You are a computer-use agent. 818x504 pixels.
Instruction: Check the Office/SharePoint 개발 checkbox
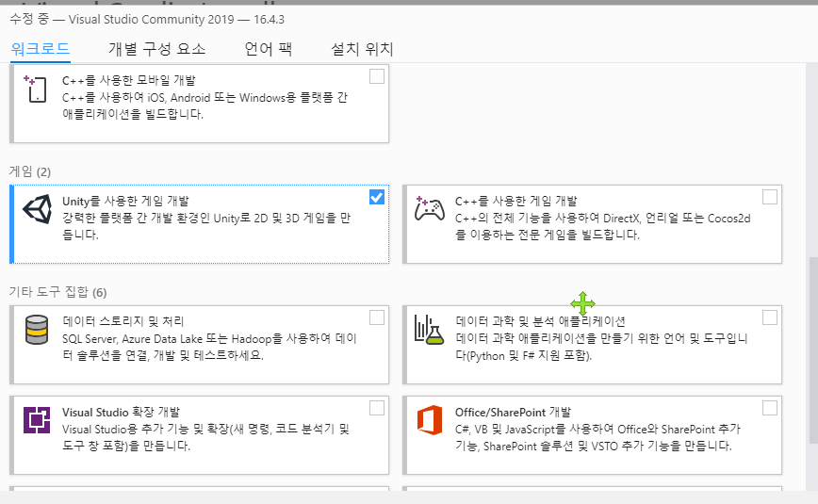pyautogui.click(x=770, y=408)
